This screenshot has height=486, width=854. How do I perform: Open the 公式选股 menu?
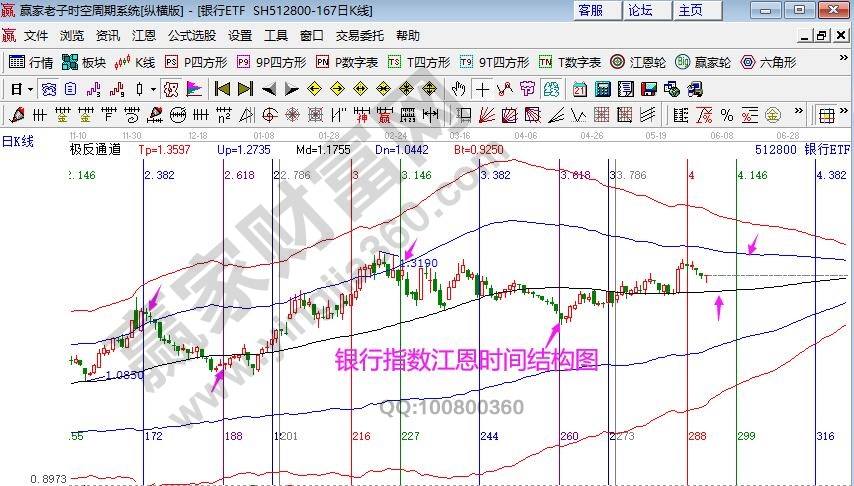pos(191,35)
